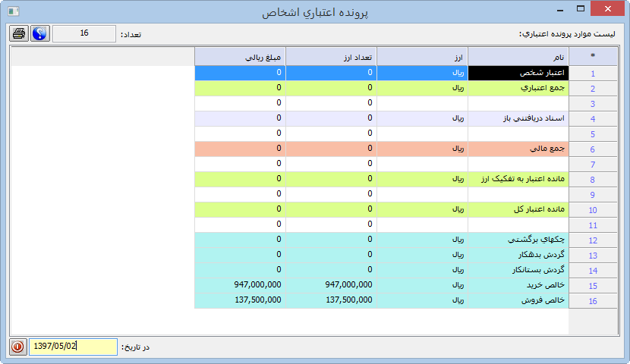This screenshot has width=630, height=364.
Task: Click row header number 15
Action: point(593,286)
